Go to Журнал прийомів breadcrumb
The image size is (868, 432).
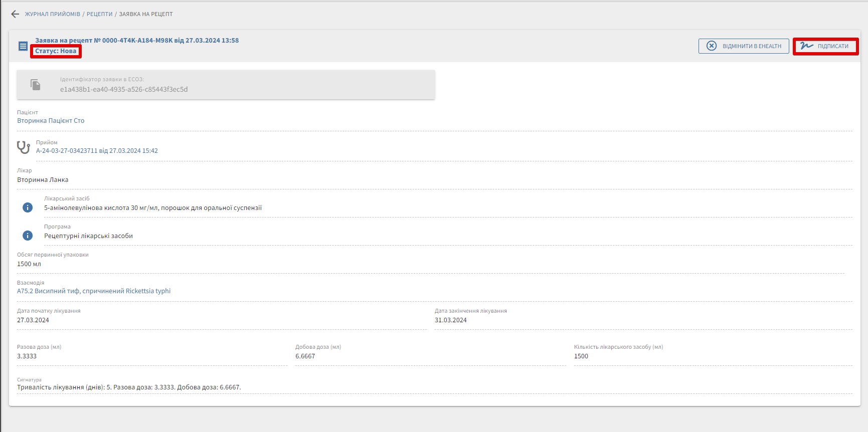(53, 14)
